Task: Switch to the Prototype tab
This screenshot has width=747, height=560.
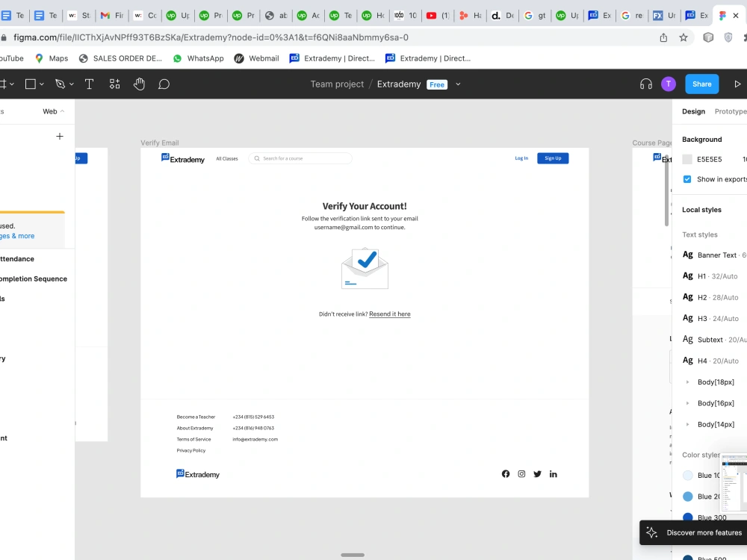Action: pos(730,111)
